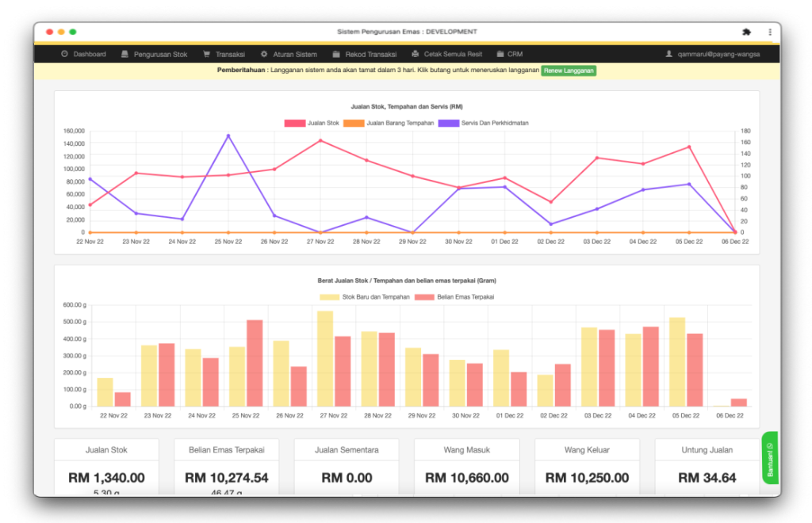
Task: Open the Rekod Transaksi menu item
Action: (370, 55)
